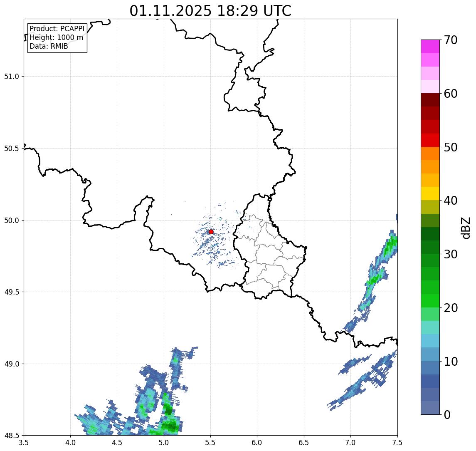Image resolution: width=476 pixels, height=451 pixels.
Task: Click the longitude axis label 5.5
Action: (211, 443)
